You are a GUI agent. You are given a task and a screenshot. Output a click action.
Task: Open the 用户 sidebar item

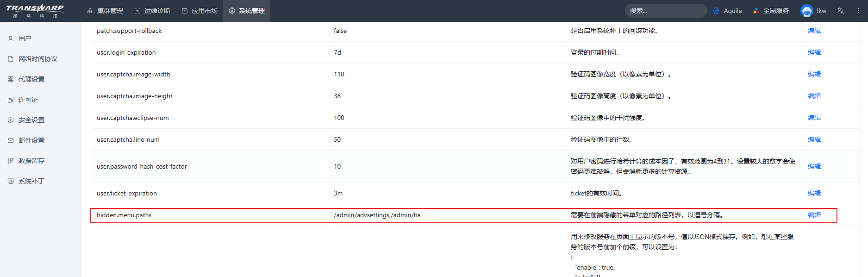click(25, 38)
